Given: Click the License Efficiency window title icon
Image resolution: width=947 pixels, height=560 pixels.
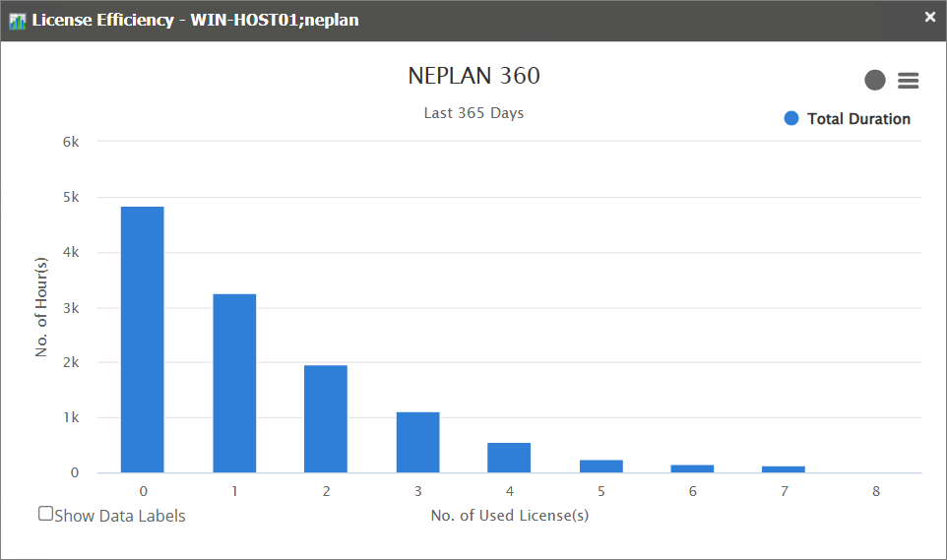Looking at the screenshot, I should pos(17,21).
